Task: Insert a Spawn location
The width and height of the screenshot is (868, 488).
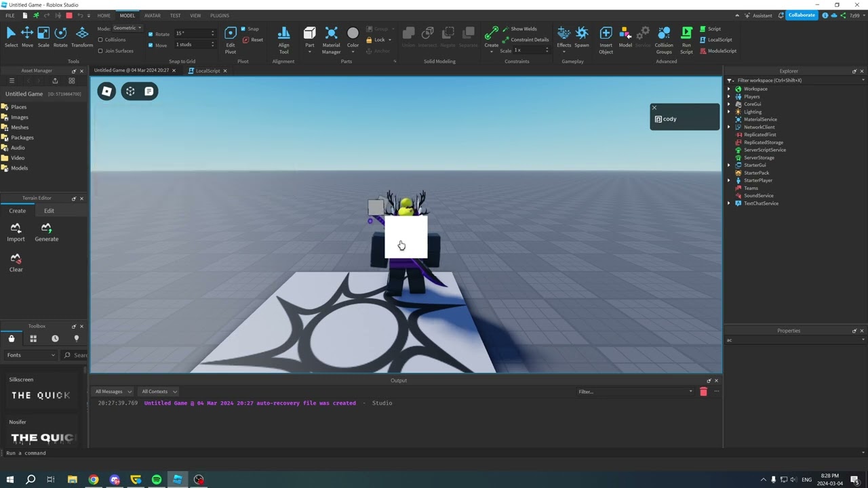Action: pos(582,37)
